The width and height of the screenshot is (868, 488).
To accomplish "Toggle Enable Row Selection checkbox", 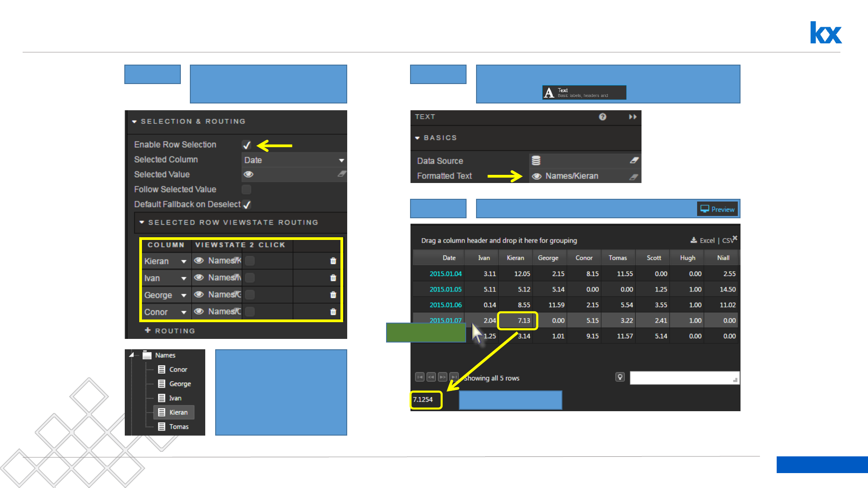I will (246, 145).
